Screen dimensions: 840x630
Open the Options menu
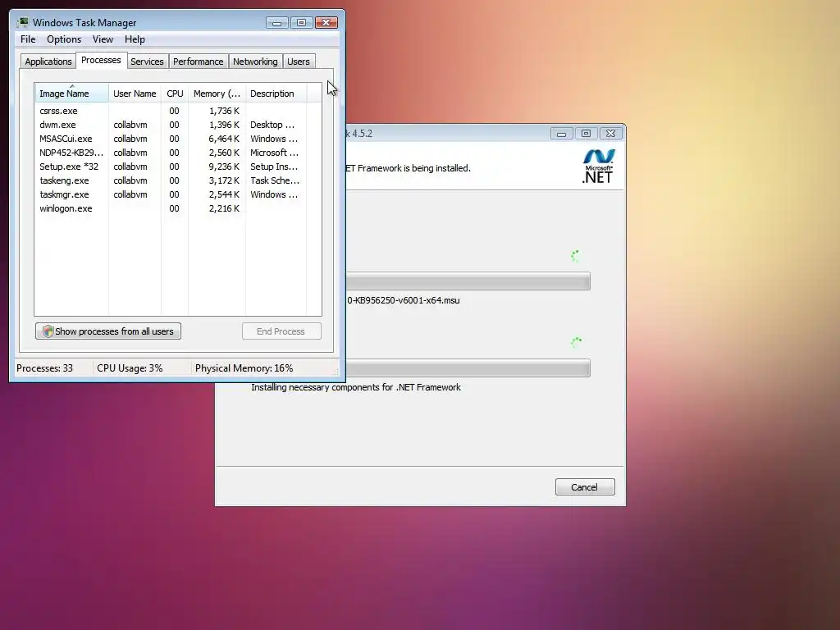click(64, 39)
